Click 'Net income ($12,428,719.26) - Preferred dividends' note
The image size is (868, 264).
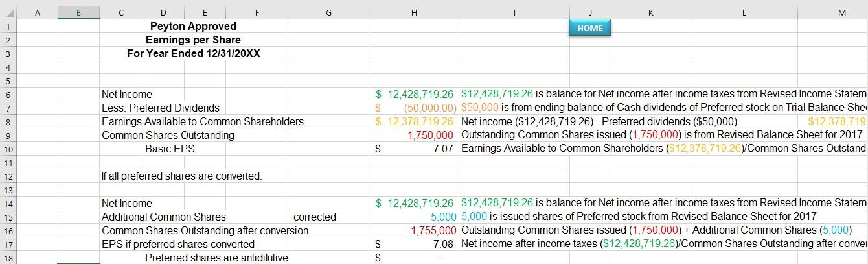pyautogui.click(x=599, y=122)
